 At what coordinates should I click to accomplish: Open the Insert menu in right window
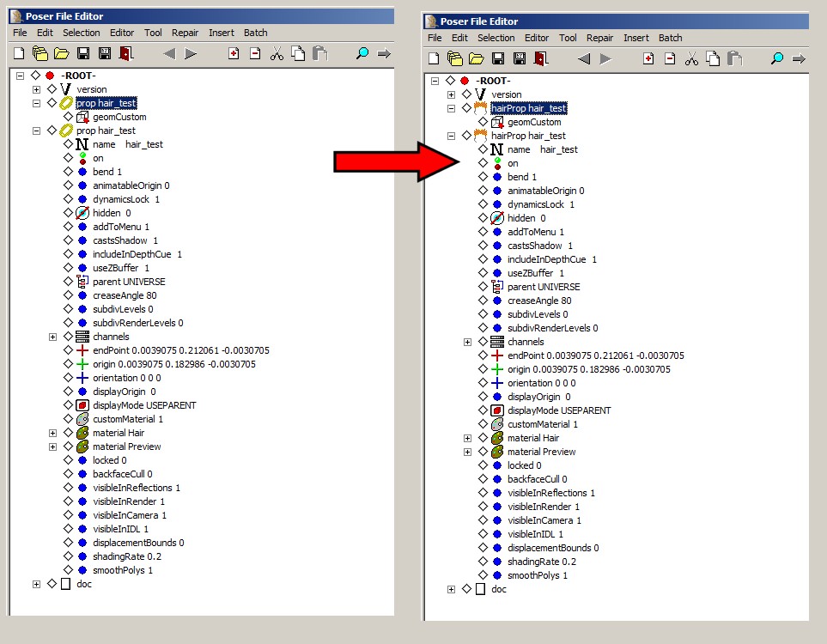636,38
